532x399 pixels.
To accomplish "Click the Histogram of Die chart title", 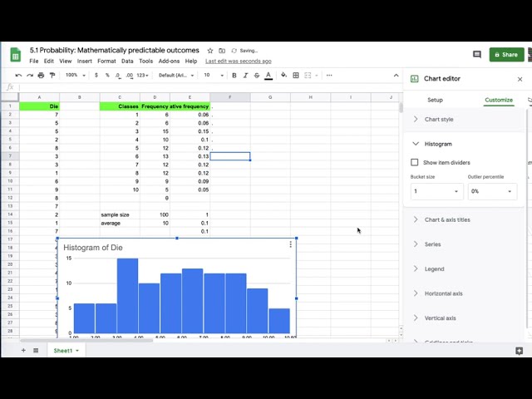I will coord(93,248).
